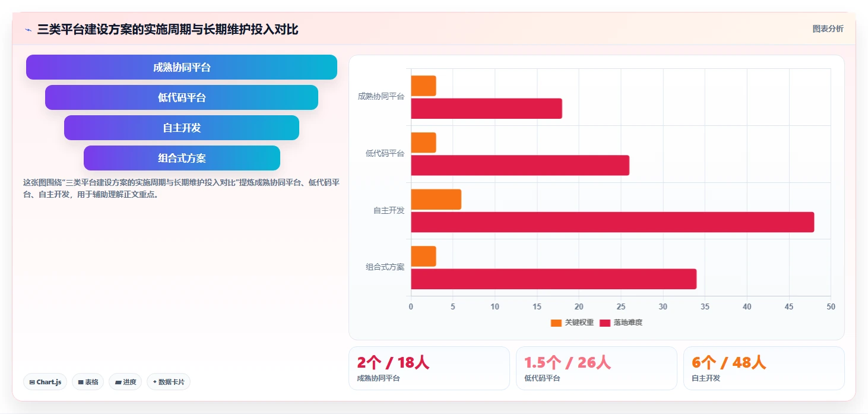Click the 低代码平台 y-axis label on chart

tap(385, 153)
